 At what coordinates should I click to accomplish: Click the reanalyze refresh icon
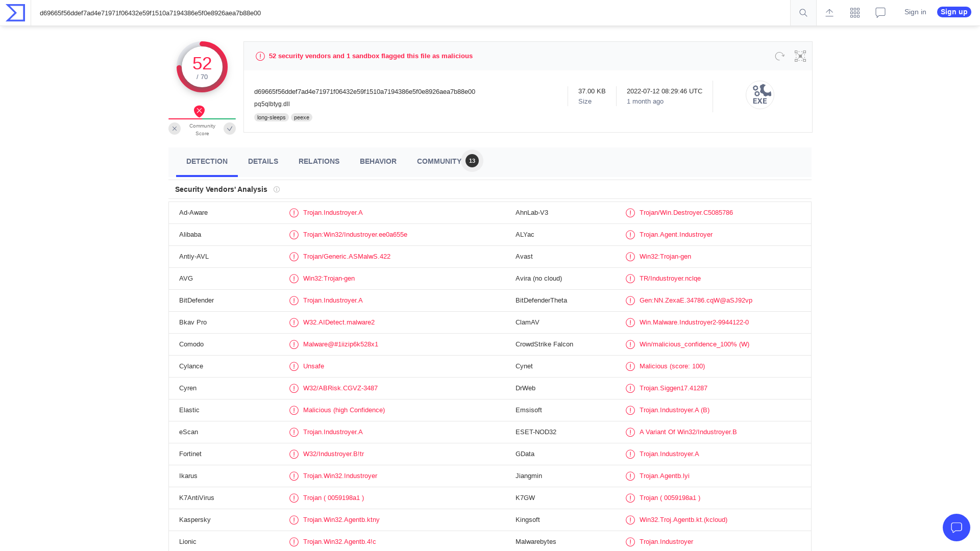(x=779, y=56)
